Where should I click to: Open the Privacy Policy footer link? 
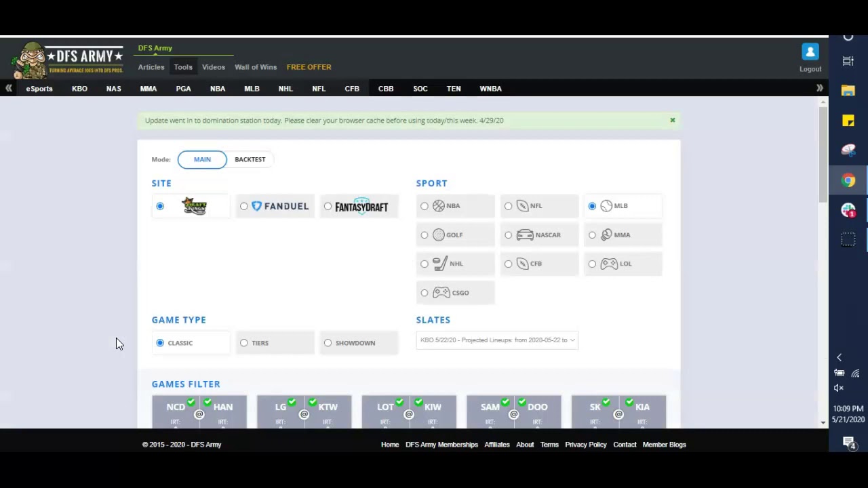(x=586, y=445)
